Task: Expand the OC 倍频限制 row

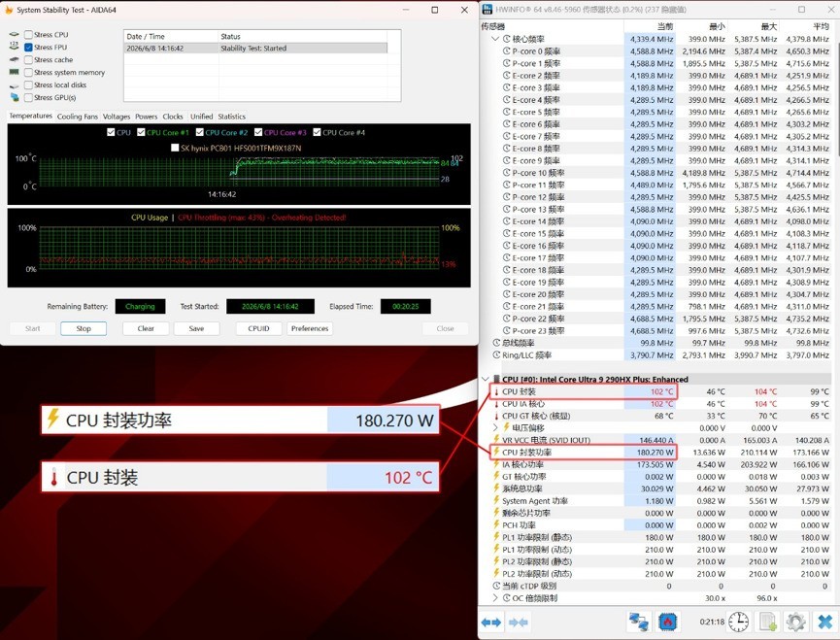Action: [495, 597]
